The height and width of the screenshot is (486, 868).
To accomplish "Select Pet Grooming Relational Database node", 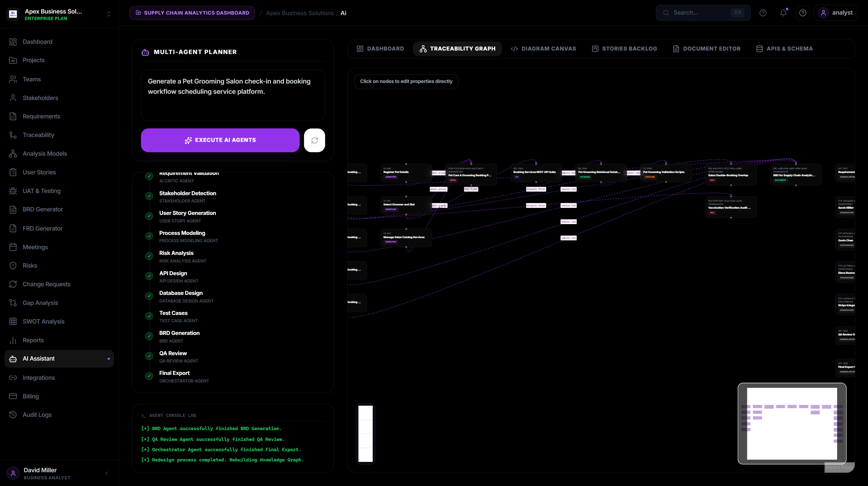I will pyautogui.click(x=601, y=173).
